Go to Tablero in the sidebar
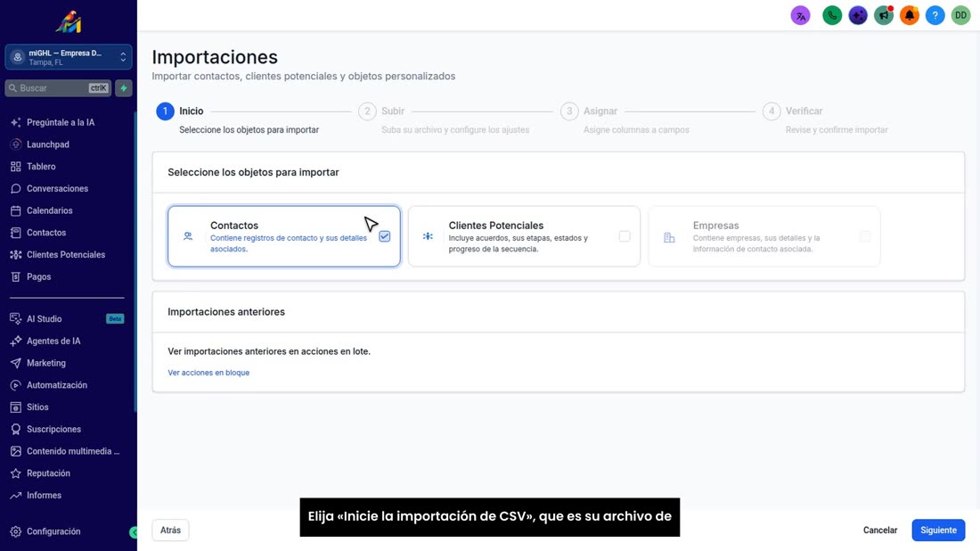The width and height of the screenshot is (980, 551). [x=41, y=167]
